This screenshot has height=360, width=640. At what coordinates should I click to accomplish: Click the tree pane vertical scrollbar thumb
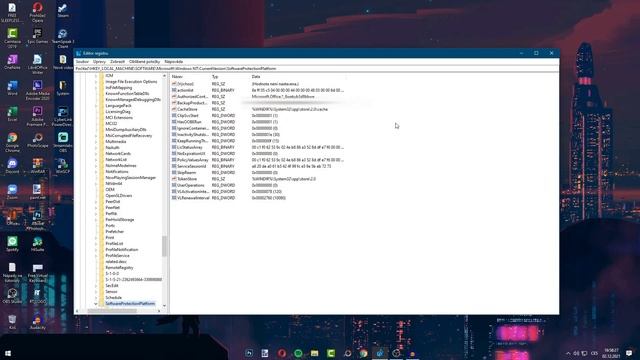point(164,246)
